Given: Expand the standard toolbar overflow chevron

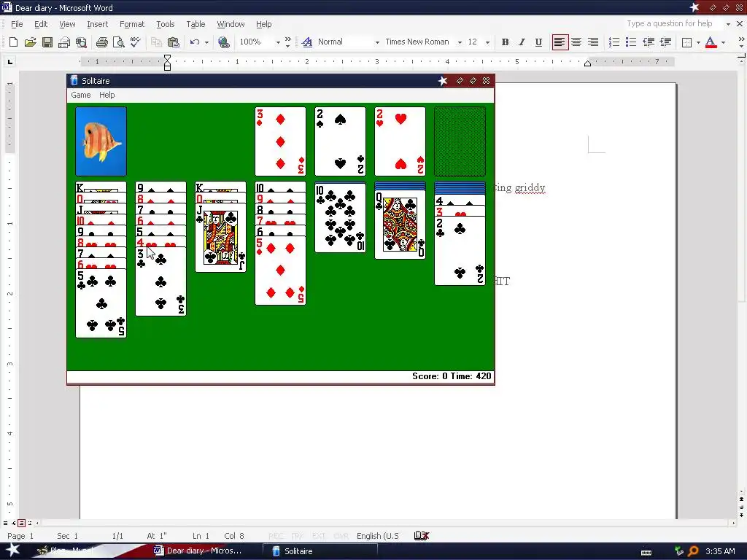Looking at the screenshot, I should pyautogui.click(x=287, y=42).
